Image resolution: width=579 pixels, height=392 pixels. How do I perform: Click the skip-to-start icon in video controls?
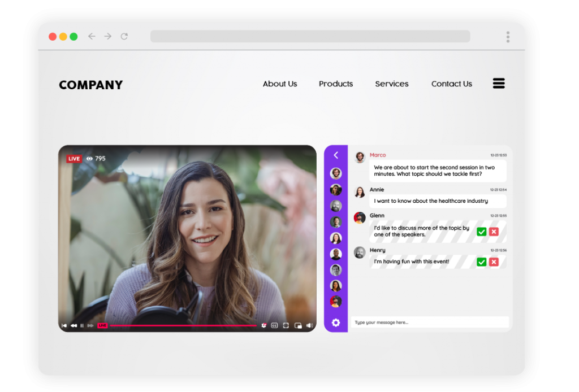[64, 325]
